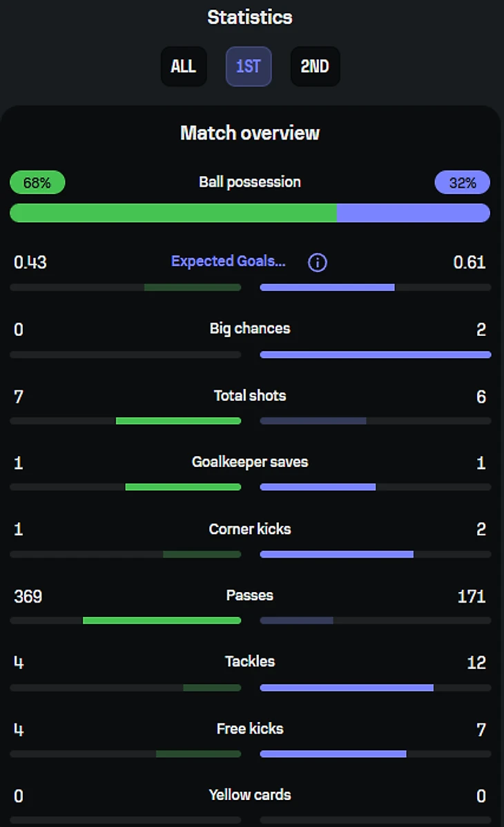Click the purple 32% possession badge

462,183
